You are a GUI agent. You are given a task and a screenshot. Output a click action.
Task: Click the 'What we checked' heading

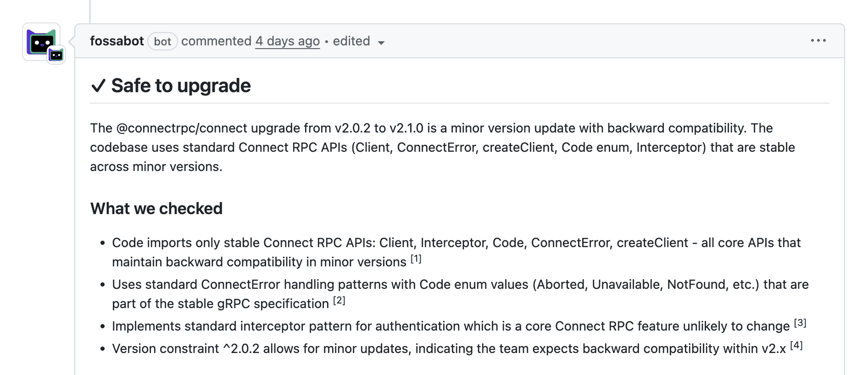pyautogui.click(x=156, y=209)
